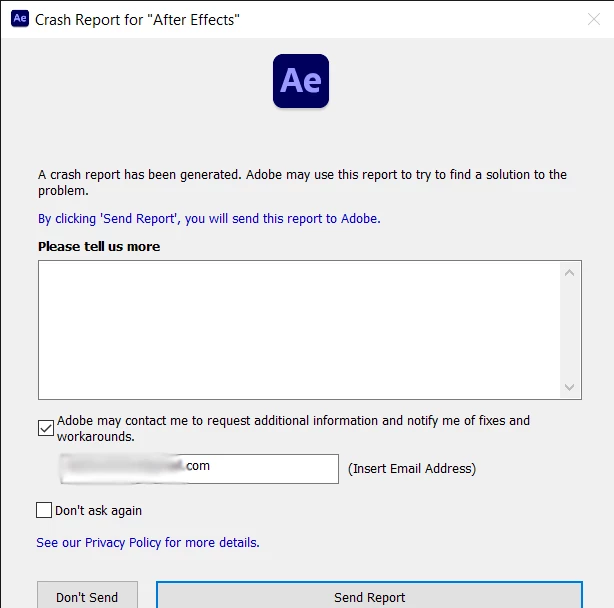Click the Send Report button

[369, 595]
